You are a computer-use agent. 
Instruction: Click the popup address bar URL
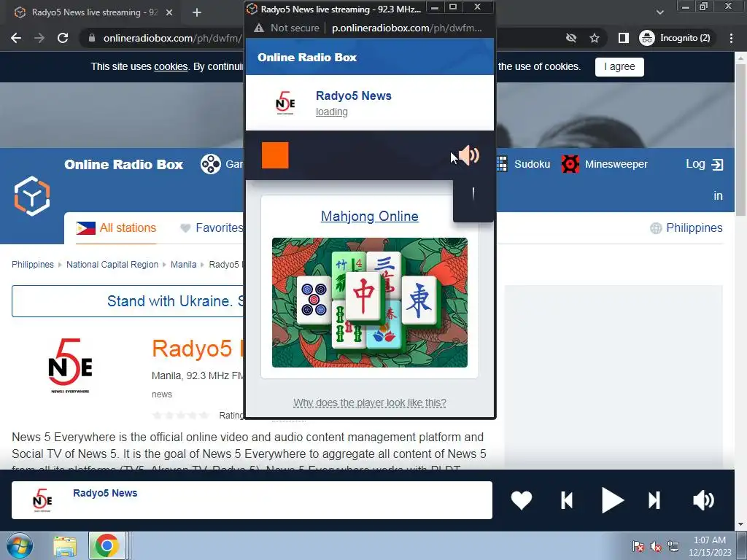(407, 28)
